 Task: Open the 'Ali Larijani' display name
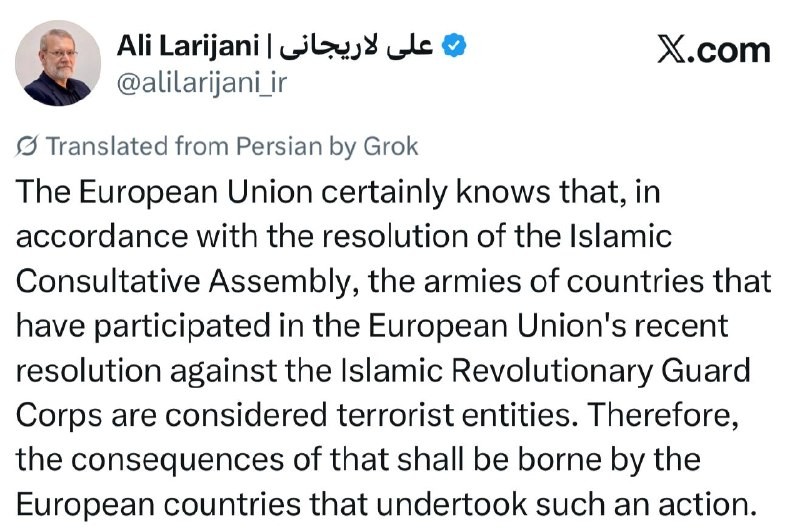186,46
